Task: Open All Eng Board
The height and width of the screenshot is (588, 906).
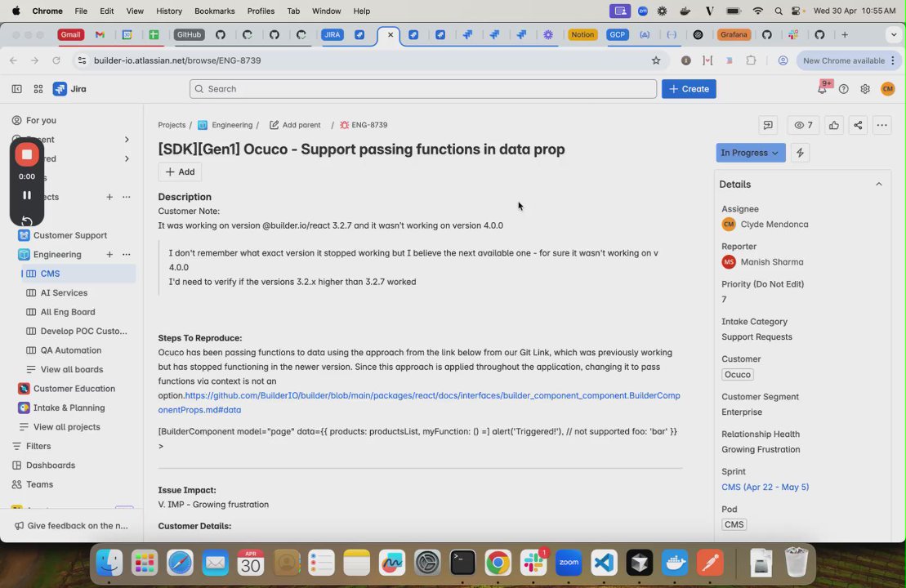Action: (x=68, y=312)
